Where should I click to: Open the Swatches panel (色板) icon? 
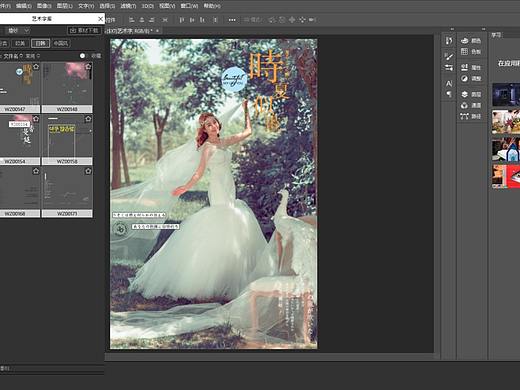[x=465, y=51]
